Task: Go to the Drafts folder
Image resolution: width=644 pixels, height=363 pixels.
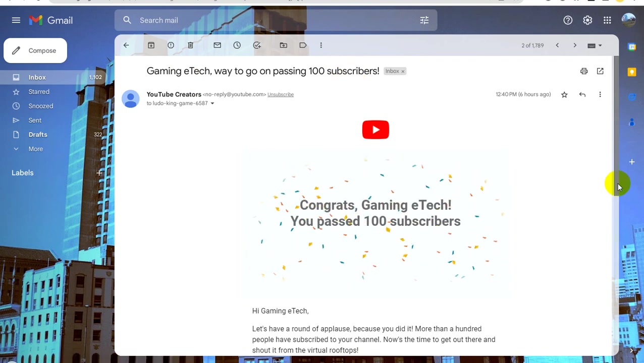Action: tap(38, 135)
